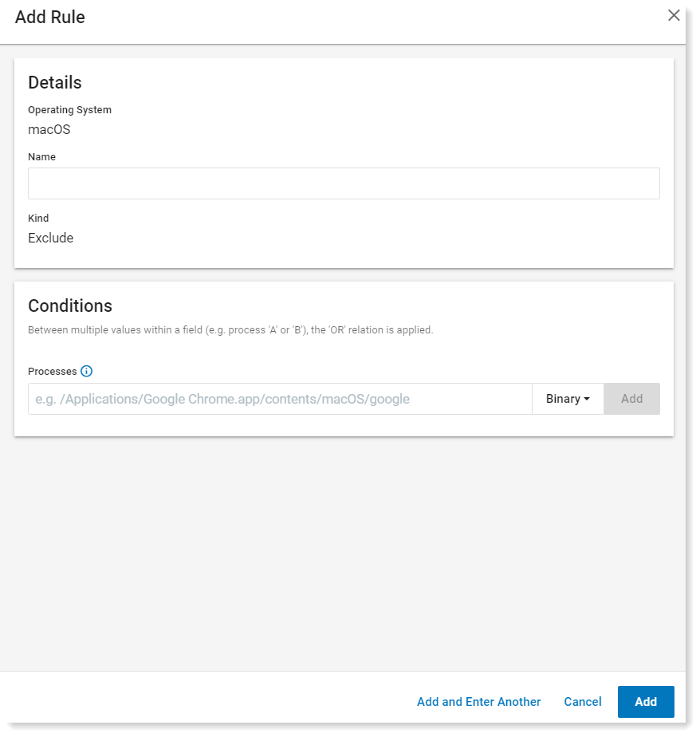700x737 pixels.
Task: Close the Add Rule dialog with X
Action: [x=674, y=15]
